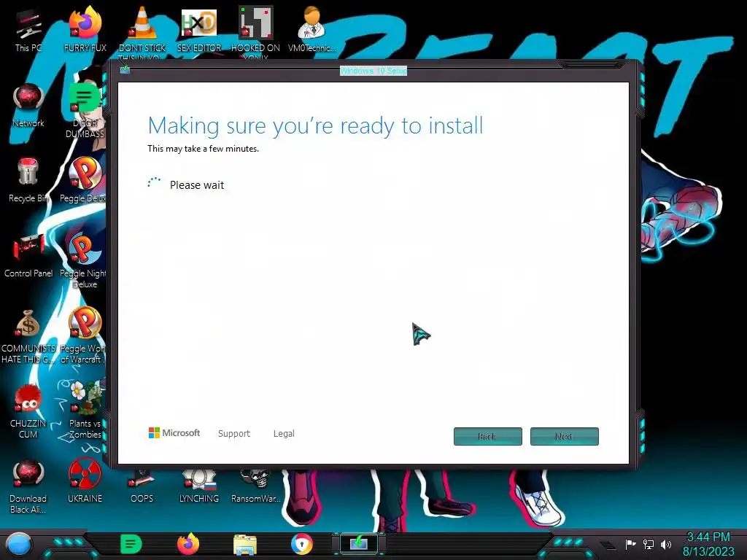Open the Network desktop icon

click(28, 105)
